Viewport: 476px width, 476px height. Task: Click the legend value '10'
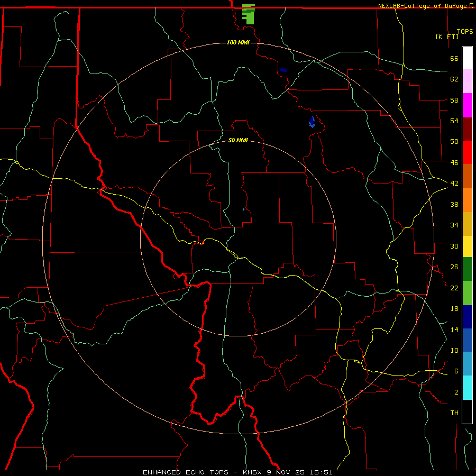click(454, 351)
